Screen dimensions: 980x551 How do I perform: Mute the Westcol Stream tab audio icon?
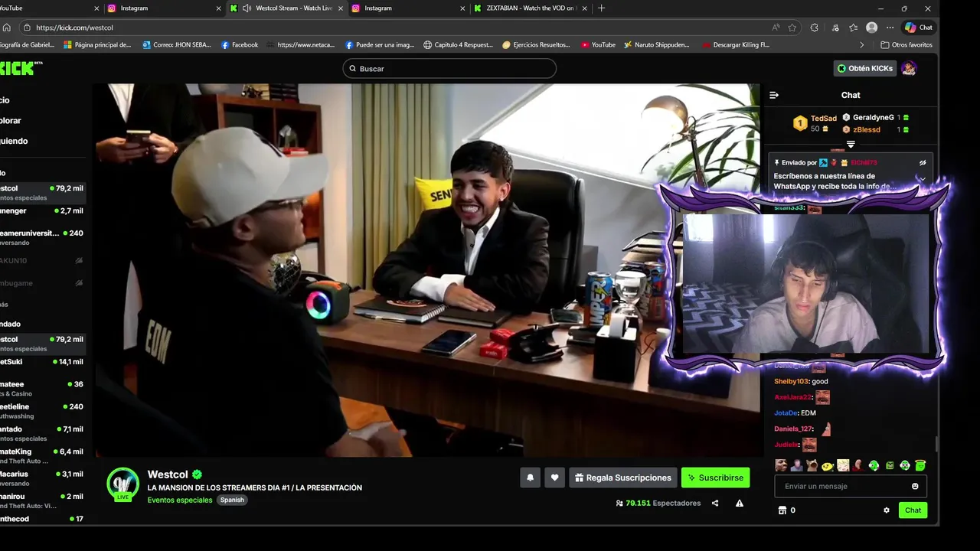[247, 8]
